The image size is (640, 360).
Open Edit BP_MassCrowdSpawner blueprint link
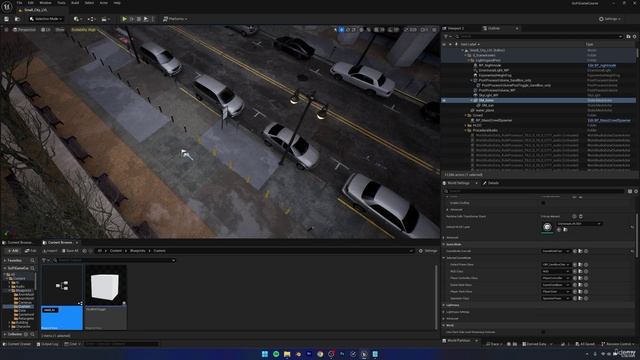(x=609, y=120)
